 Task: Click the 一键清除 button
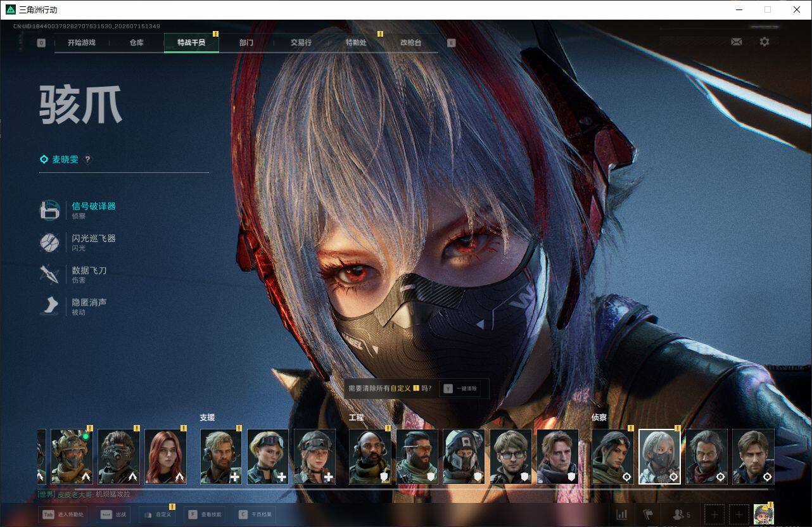[460, 388]
